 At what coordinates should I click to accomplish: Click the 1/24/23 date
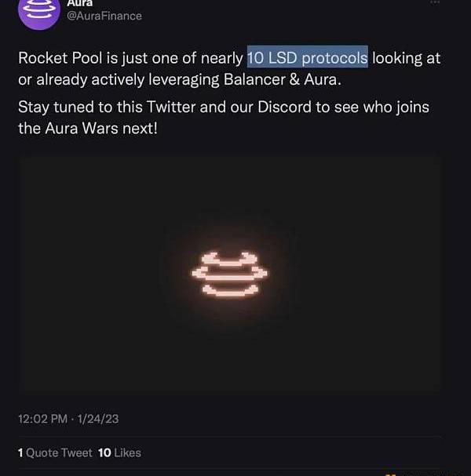click(98, 419)
